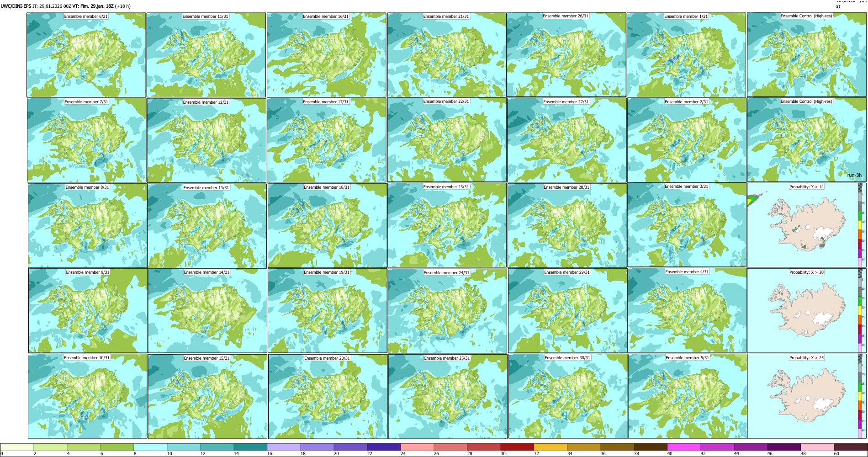The image size is (868, 457).
Task: Open the Ensemble member 27/31 map
Action: pyautogui.click(x=566, y=140)
